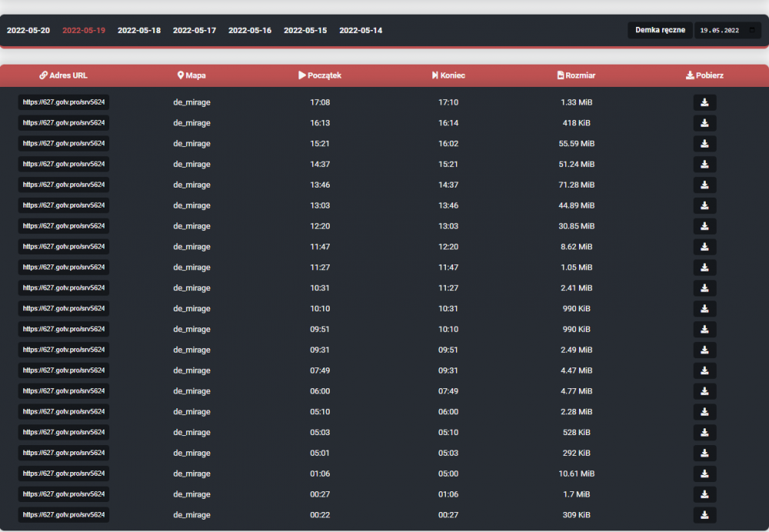Image resolution: width=769 pixels, height=532 pixels.
Task: Open GOTV URL for the 17:08 demo
Action: coord(64,102)
